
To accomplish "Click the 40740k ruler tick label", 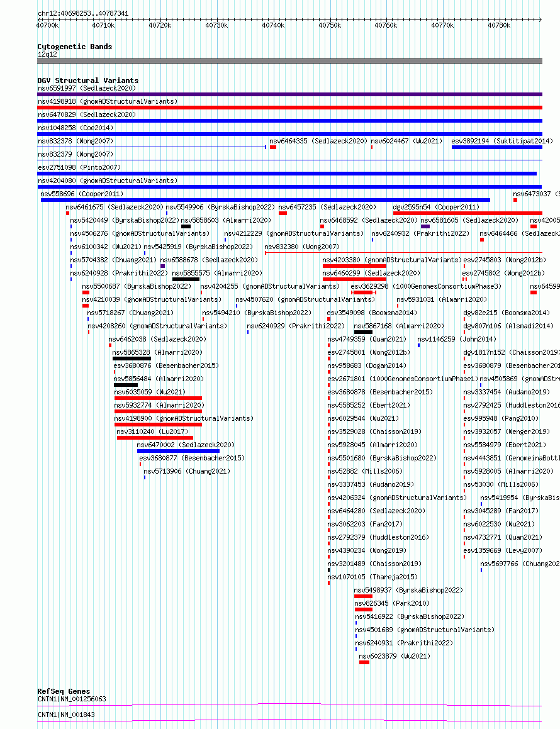I will click(x=273, y=26).
